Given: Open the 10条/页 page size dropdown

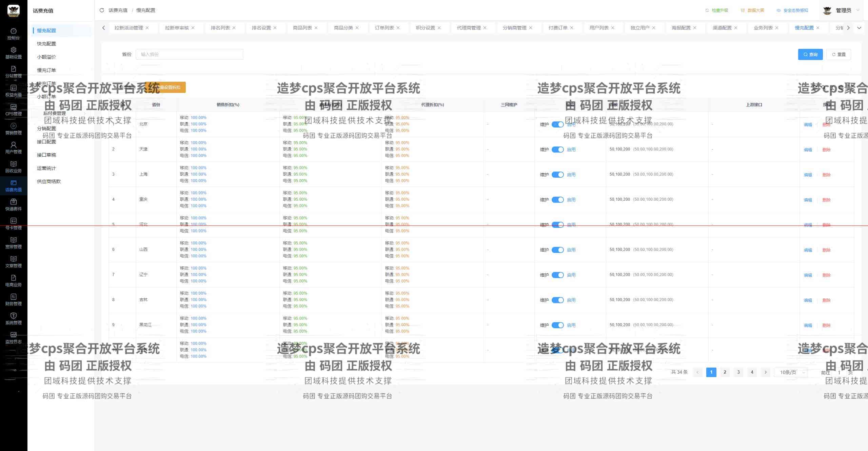Looking at the screenshot, I should pos(791,372).
